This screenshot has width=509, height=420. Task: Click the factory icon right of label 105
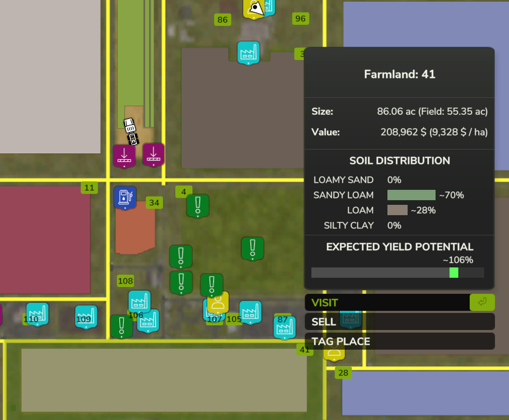(x=250, y=312)
